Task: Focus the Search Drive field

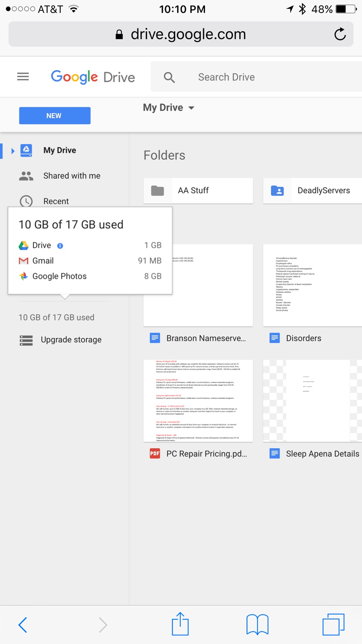Action: 256,77
